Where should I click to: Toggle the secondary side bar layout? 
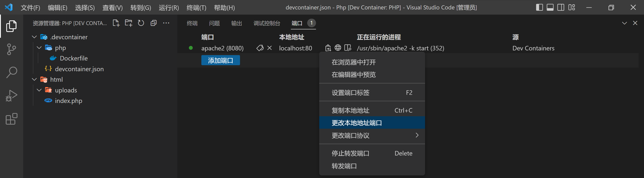coord(561,8)
